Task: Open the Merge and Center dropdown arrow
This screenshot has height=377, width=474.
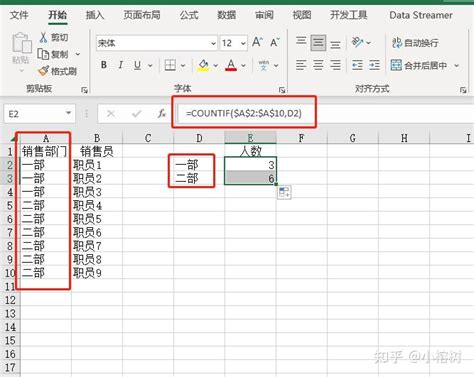Action: [x=456, y=66]
